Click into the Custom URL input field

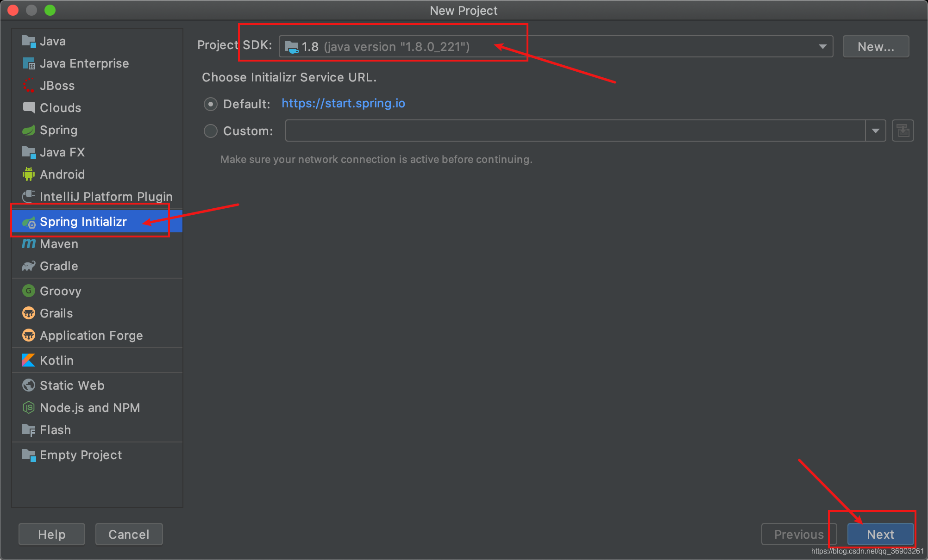[x=575, y=131]
